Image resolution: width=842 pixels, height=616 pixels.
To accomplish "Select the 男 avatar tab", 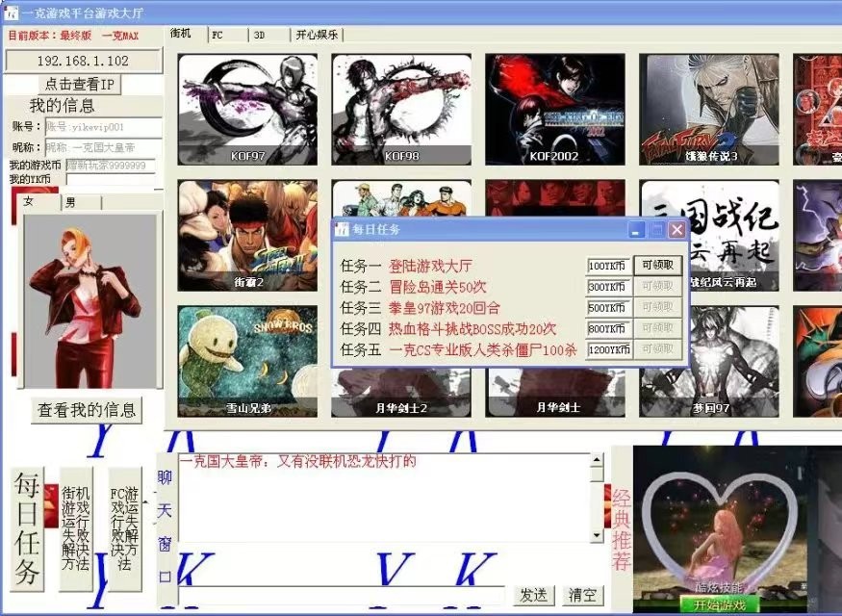I will click(81, 202).
